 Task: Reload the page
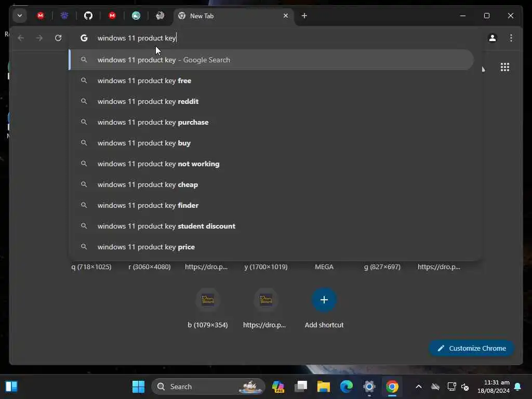pos(58,38)
